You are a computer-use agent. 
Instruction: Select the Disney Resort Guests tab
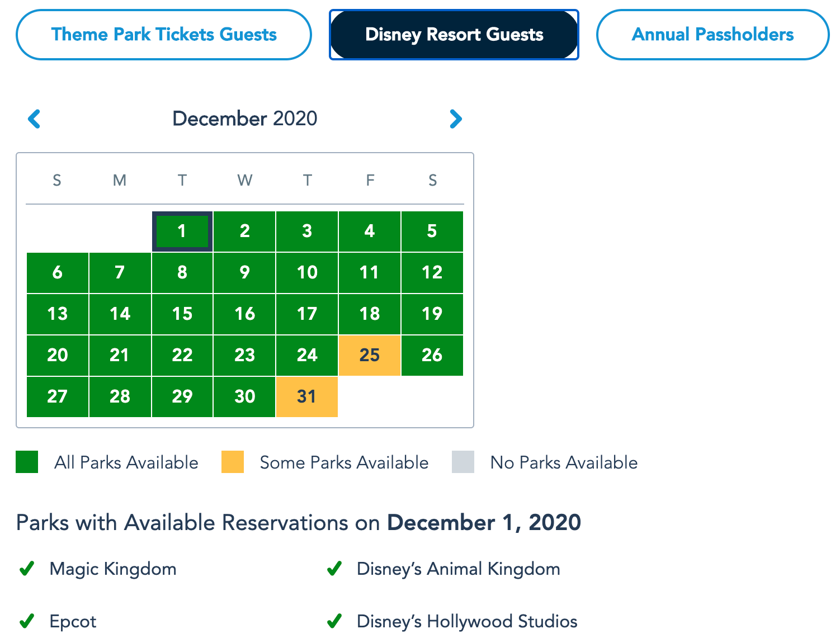coord(454,35)
